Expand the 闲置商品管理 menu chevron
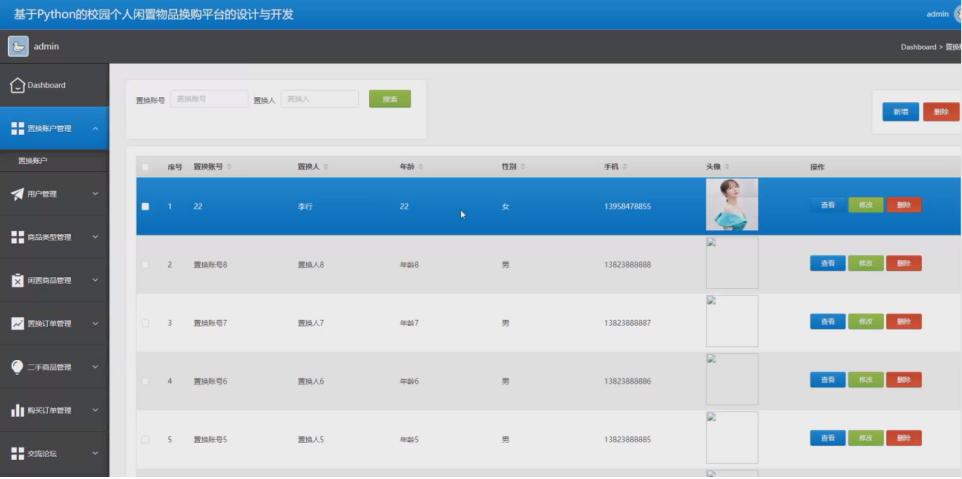The image size is (962, 479). click(95, 280)
